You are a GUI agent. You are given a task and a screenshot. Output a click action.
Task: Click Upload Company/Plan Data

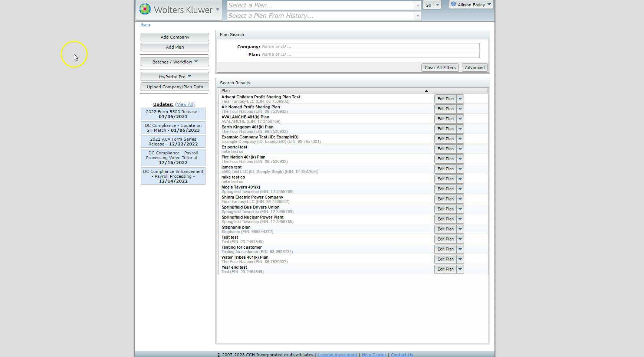coord(174,86)
